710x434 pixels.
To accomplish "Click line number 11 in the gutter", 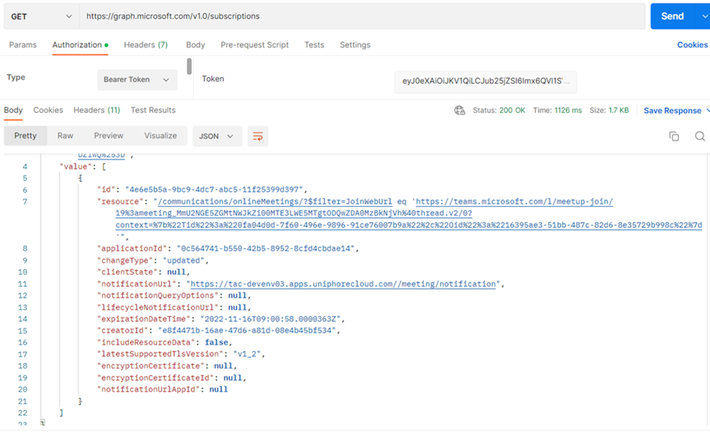I will coord(23,284).
